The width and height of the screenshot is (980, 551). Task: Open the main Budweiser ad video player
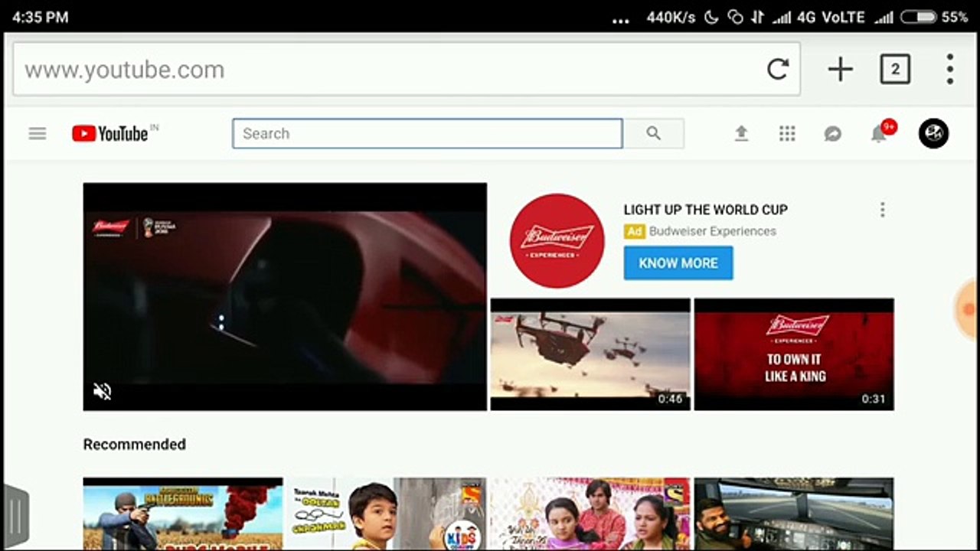(285, 297)
